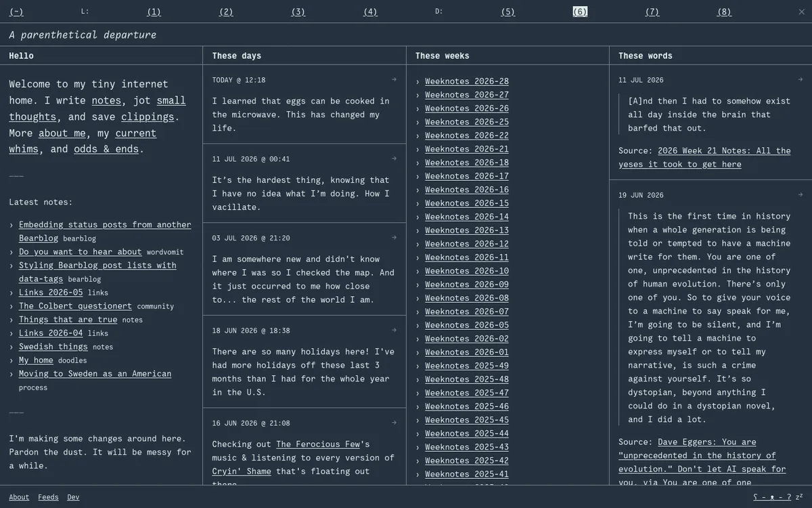Open Weeknotes 2026-05
The height and width of the screenshot is (508, 812).
pyautogui.click(x=467, y=324)
